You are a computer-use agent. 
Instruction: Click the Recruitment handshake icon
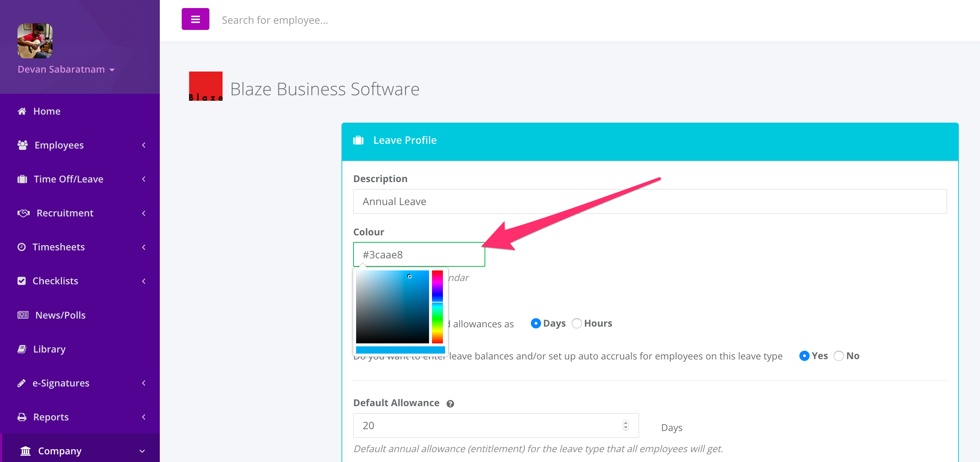[x=23, y=213]
